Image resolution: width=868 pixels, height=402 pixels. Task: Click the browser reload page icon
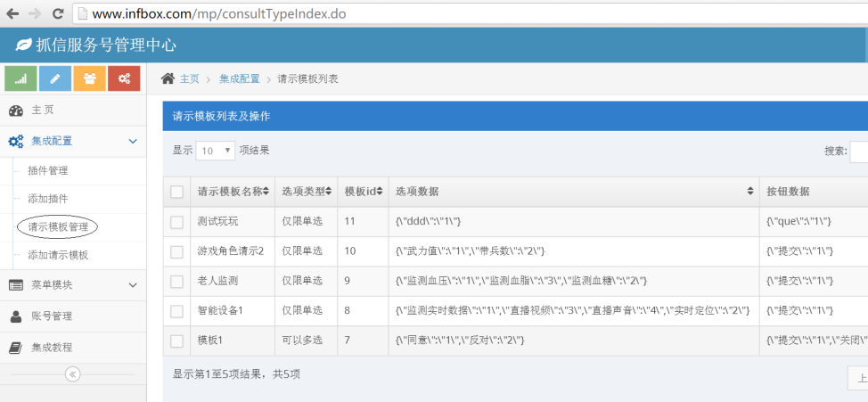pos(58,13)
